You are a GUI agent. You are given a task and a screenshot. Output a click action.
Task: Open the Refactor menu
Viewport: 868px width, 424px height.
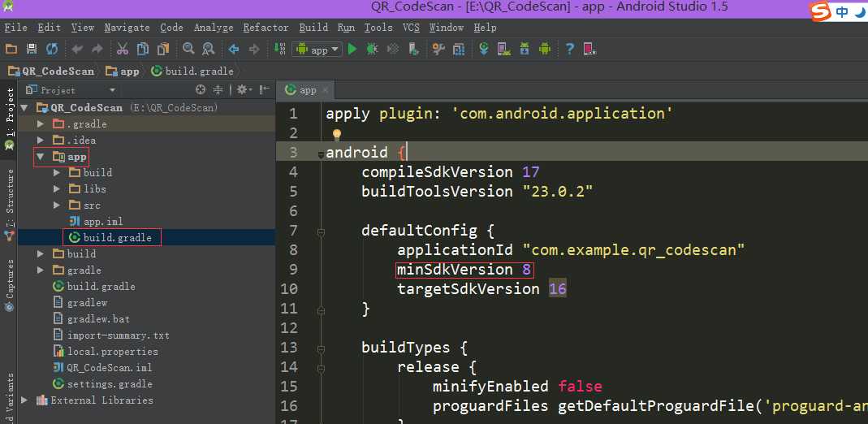266,27
